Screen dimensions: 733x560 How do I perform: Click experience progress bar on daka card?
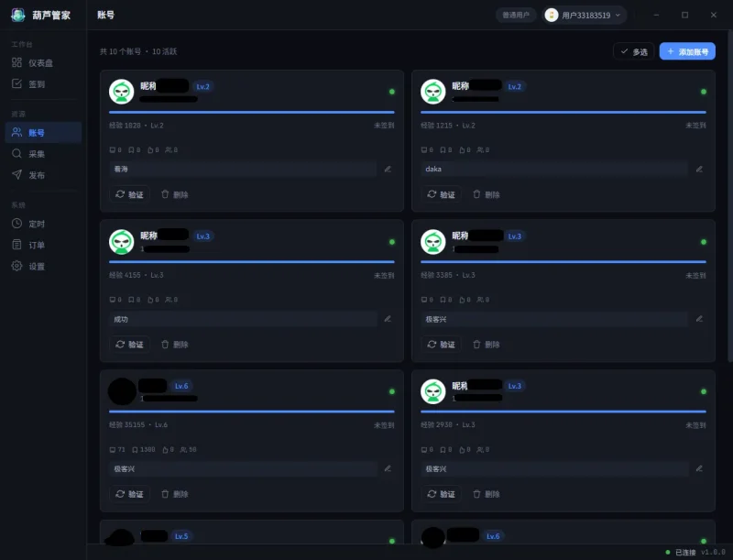pos(563,112)
